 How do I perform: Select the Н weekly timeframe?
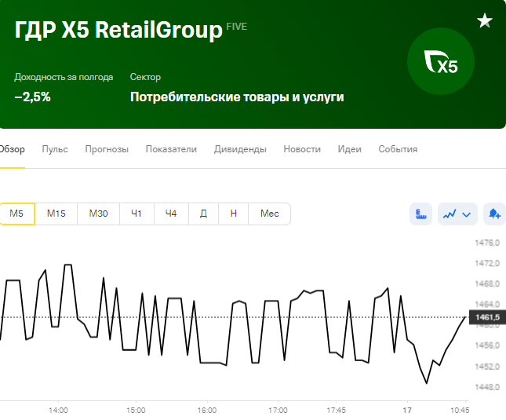[x=233, y=214]
